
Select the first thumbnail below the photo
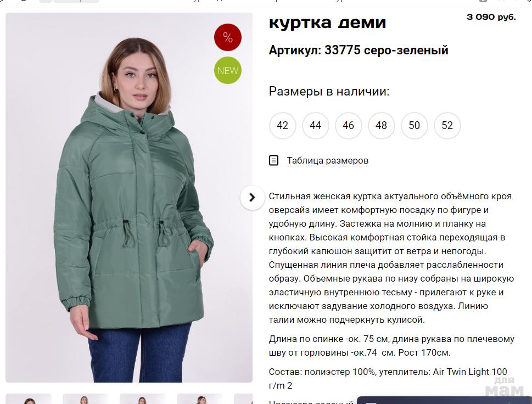pyautogui.click(x=29, y=399)
